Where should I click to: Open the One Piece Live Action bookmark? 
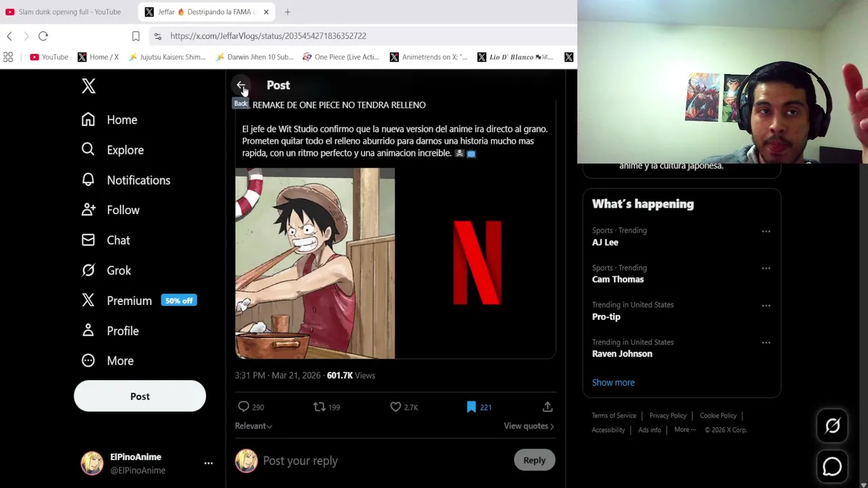pos(340,57)
